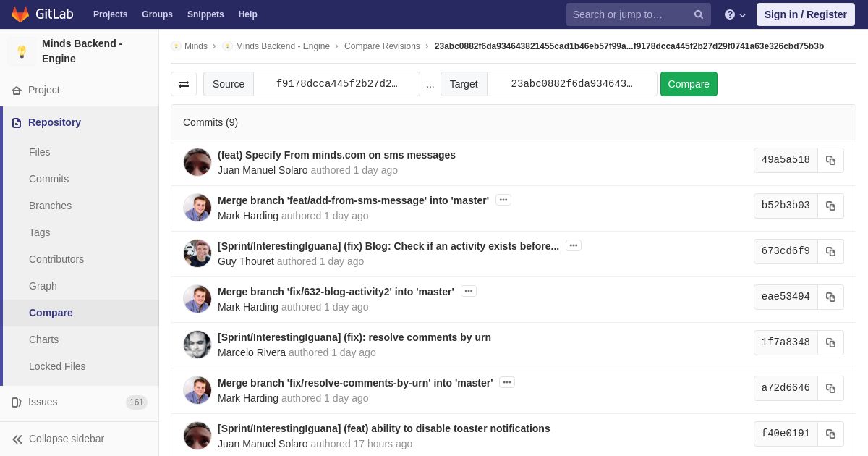Copy commit SHA eae53494 to clipboard
This screenshot has width=868, height=456.
pyautogui.click(x=830, y=297)
